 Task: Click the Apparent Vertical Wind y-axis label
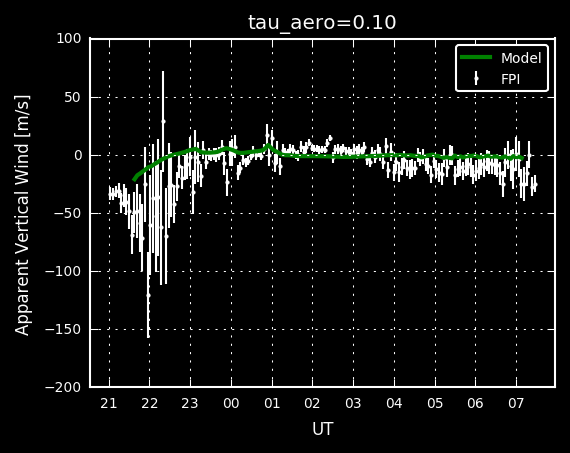coord(22,215)
